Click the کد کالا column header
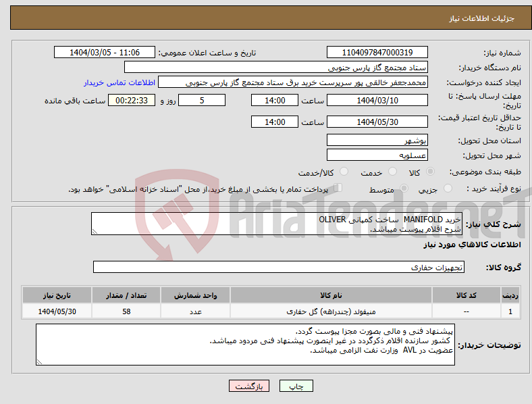Viewport: 532px width, 404px height. (x=467, y=295)
